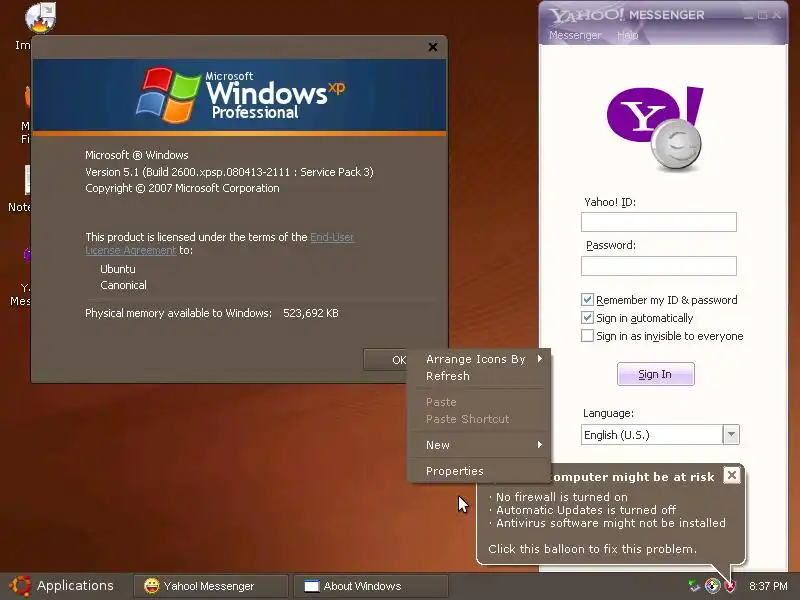Click the About Windows taskbar window icon
The height and width of the screenshot is (600, 800).
tap(312, 586)
